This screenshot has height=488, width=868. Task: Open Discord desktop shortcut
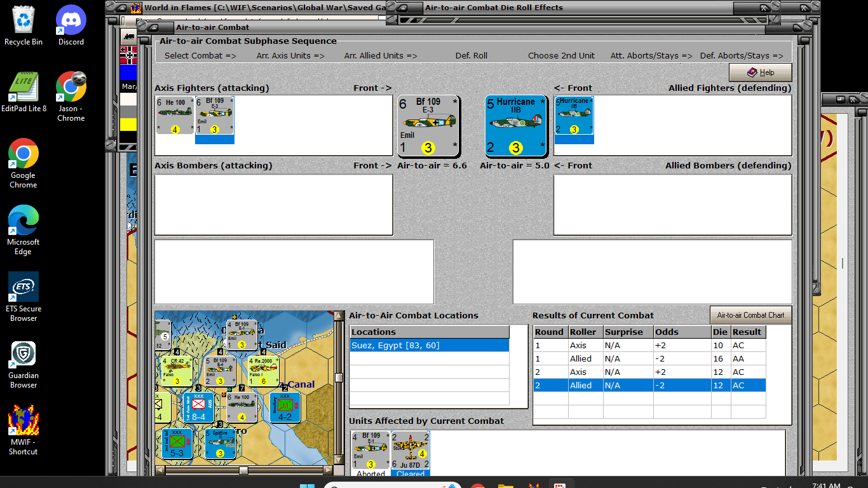tap(71, 25)
